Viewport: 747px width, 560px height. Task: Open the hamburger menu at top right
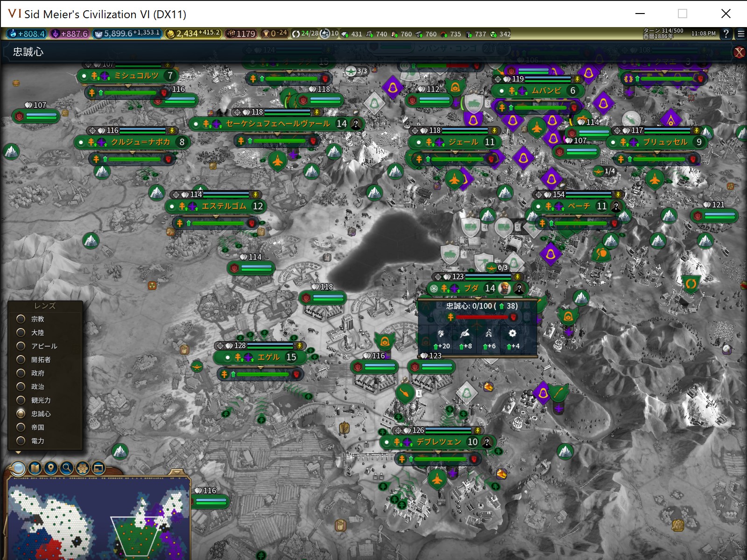coord(741,34)
